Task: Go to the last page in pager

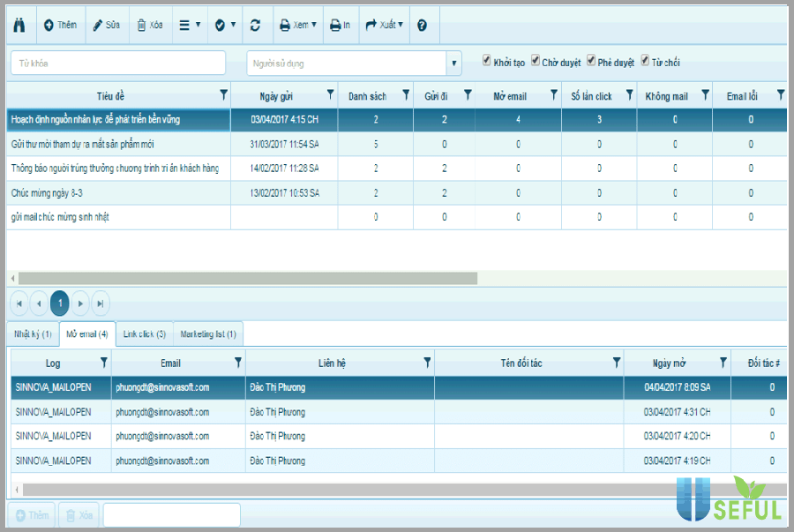Action: 101,303
